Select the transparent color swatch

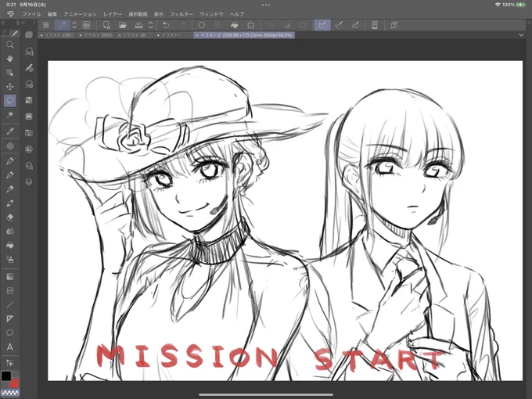coord(10,393)
